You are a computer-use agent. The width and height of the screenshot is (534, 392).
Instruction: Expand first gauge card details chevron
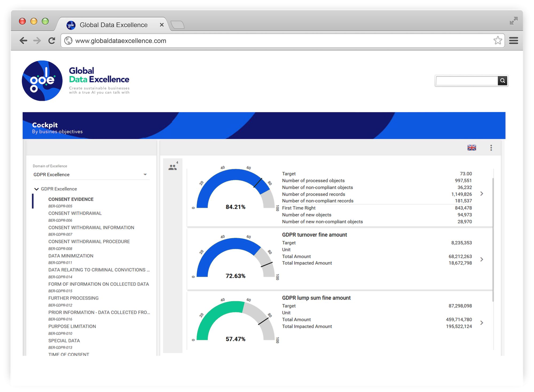482,194
